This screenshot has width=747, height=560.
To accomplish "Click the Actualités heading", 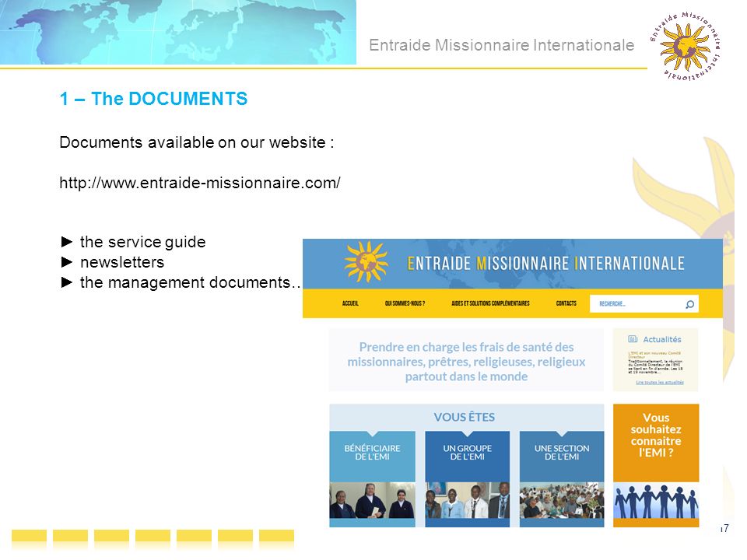I will click(x=661, y=340).
